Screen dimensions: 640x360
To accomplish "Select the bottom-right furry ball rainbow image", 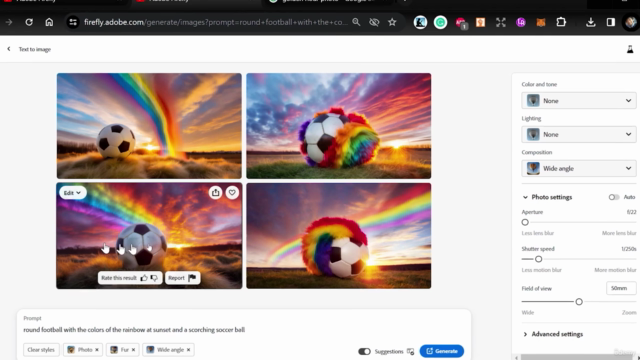I will (338, 236).
